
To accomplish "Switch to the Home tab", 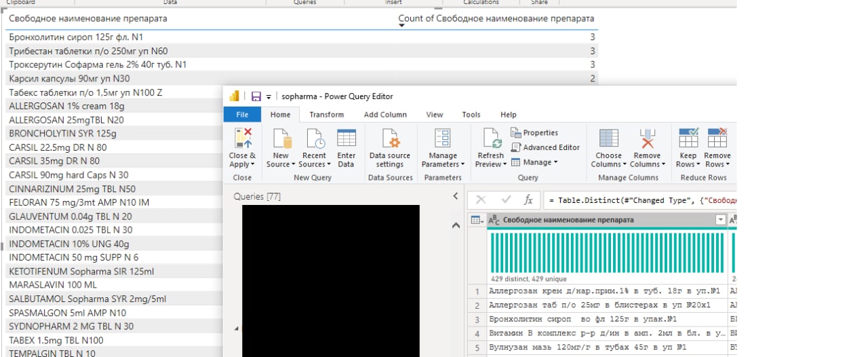I will (280, 115).
